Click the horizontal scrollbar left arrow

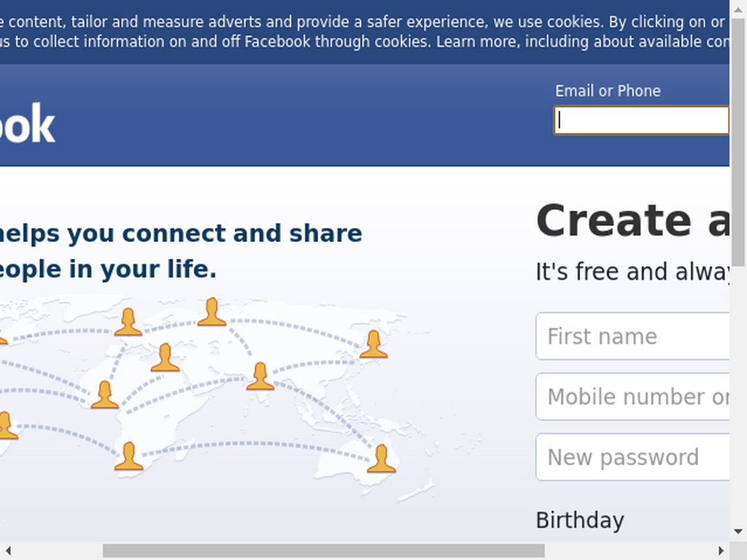[x=8, y=551]
